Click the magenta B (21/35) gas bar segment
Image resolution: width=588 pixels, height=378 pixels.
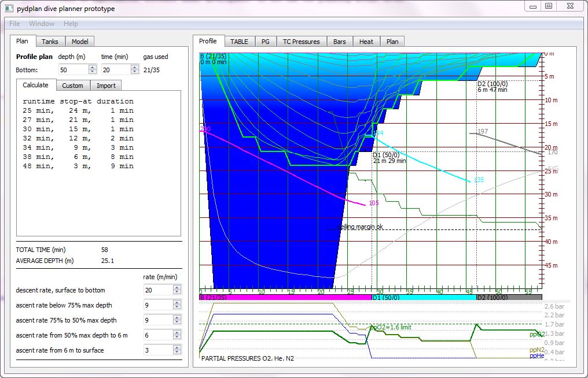click(x=285, y=298)
